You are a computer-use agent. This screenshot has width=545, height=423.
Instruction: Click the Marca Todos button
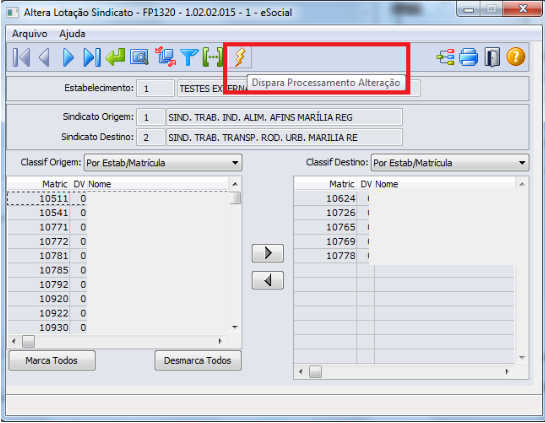click(x=52, y=360)
